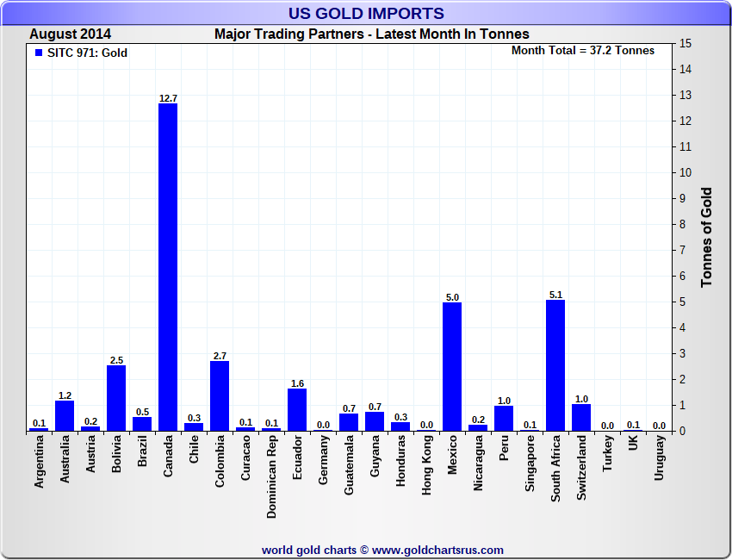Click the Brazil bar at 0.5

pos(142,424)
